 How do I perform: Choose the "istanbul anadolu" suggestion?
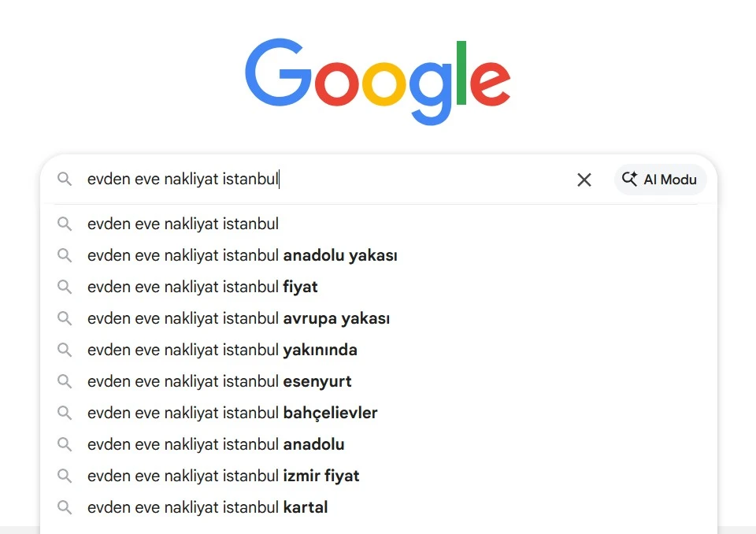click(216, 444)
